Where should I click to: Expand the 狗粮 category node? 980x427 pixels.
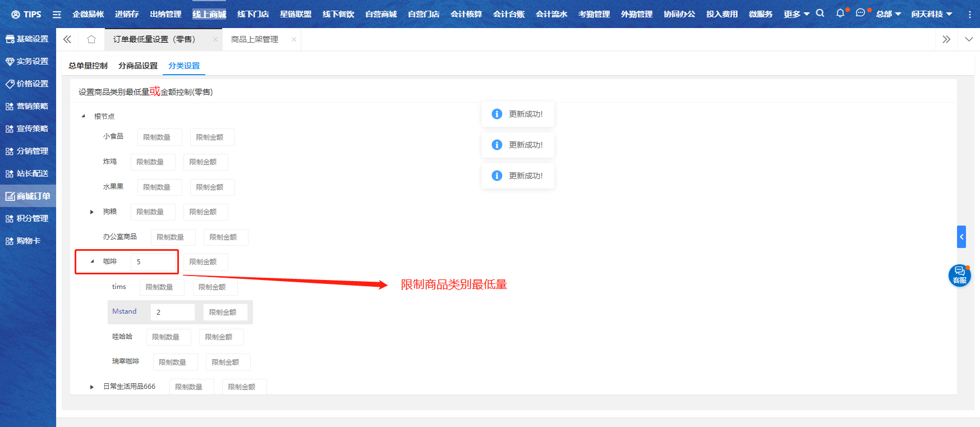tap(92, 212)
